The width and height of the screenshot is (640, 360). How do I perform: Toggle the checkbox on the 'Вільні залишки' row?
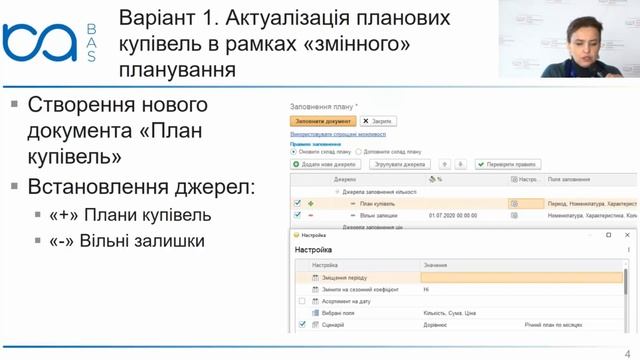click(x=297, y=215)
